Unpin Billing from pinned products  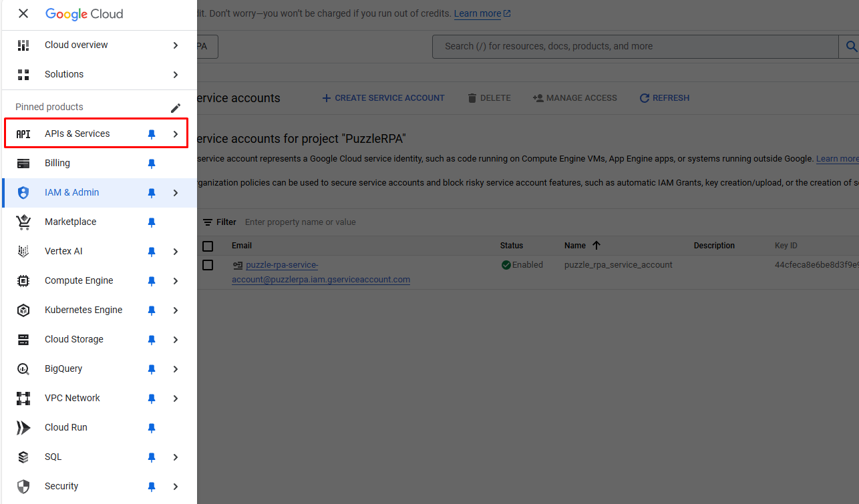point(152,164)
